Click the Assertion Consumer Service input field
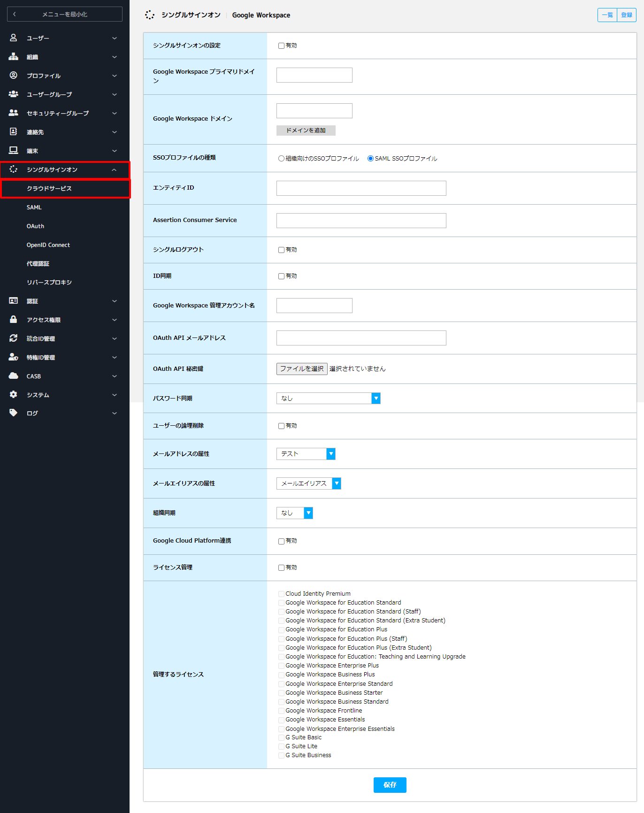Viewport: 644px width, 813px height. (361, 221)
